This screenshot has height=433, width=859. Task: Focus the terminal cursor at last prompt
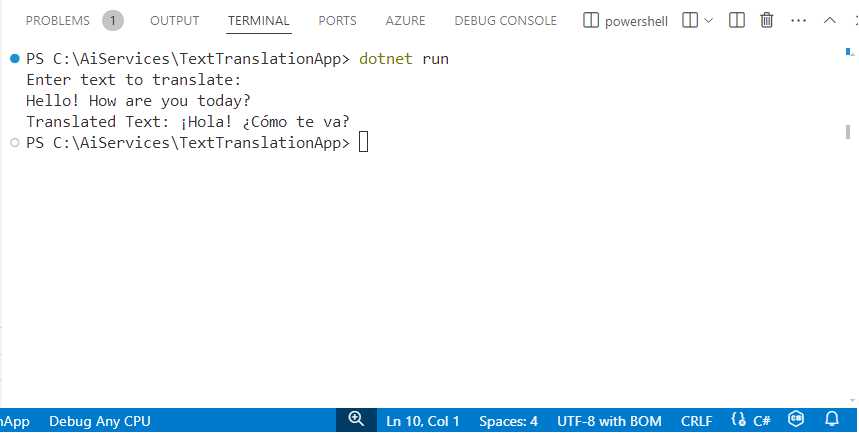[363, 143]
